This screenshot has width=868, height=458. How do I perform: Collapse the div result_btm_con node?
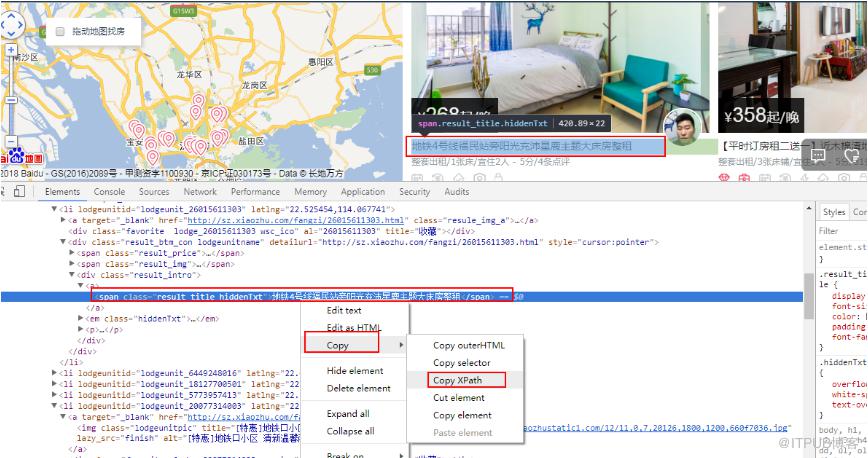point(63,242)
